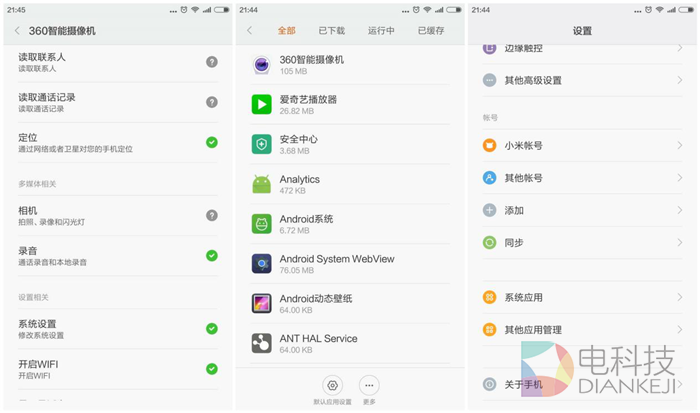Open 系统应用 orange grid icon
700x413 pixels.
point(490,297)
